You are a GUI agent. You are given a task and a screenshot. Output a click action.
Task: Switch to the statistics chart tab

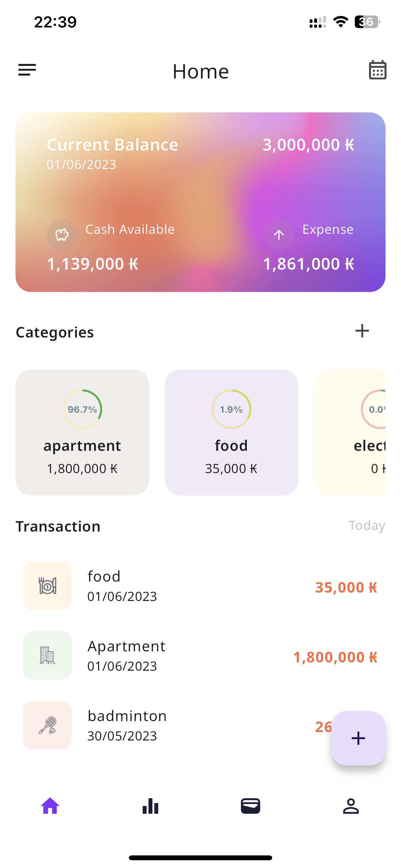(x=150, y=806)
